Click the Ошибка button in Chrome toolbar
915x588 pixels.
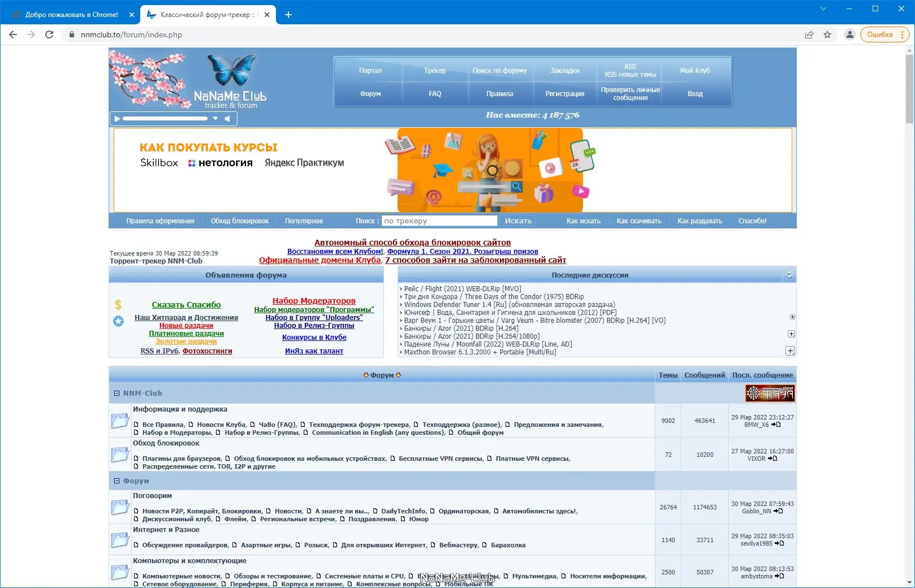click(x=884, y=34)
